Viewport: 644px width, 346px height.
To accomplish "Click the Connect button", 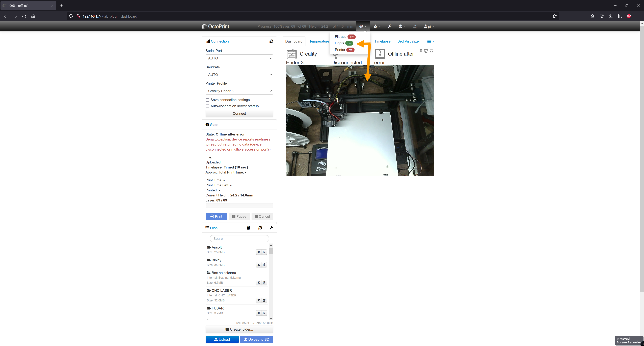I will coord(239,113).
